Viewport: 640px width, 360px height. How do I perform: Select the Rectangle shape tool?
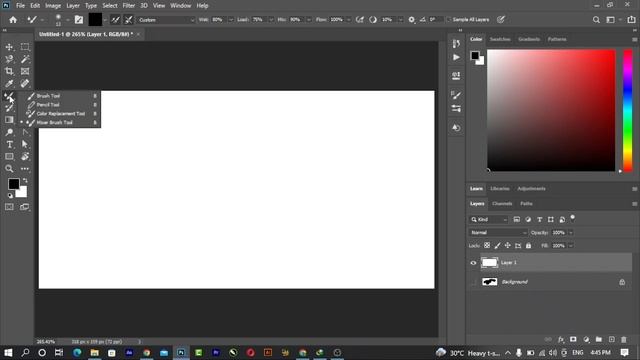[x=9, y=157]
